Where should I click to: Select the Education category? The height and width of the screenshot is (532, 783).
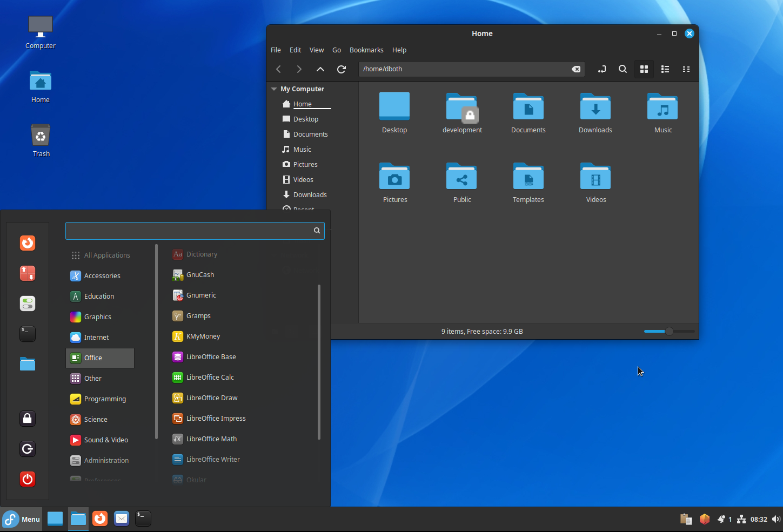(100, 297)
